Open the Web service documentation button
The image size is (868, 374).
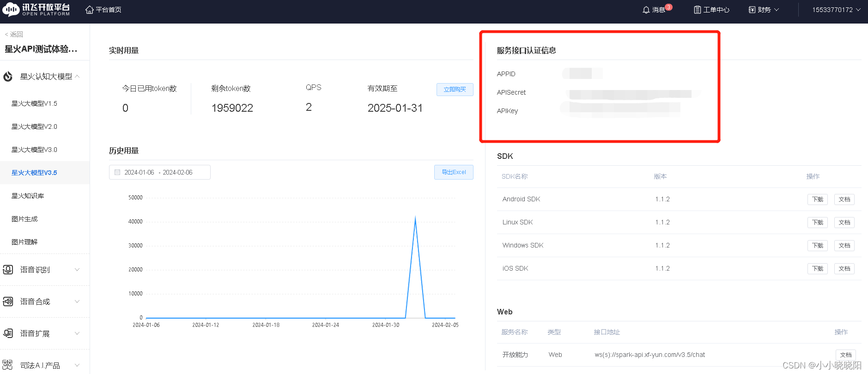[x=846, y=355]
